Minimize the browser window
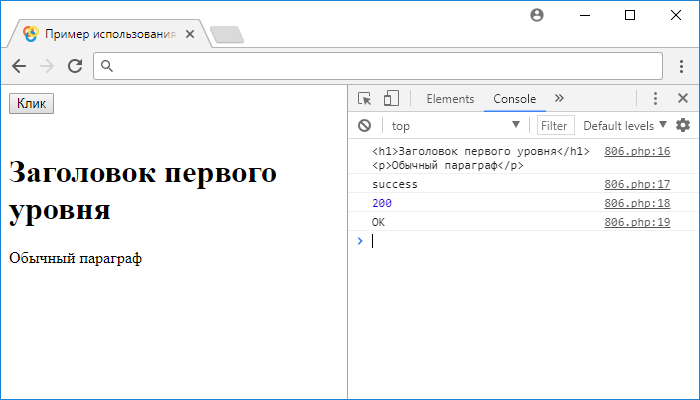The height and width of the screenshot is (400, 700). pyautogui.click(x=585, y=15)
